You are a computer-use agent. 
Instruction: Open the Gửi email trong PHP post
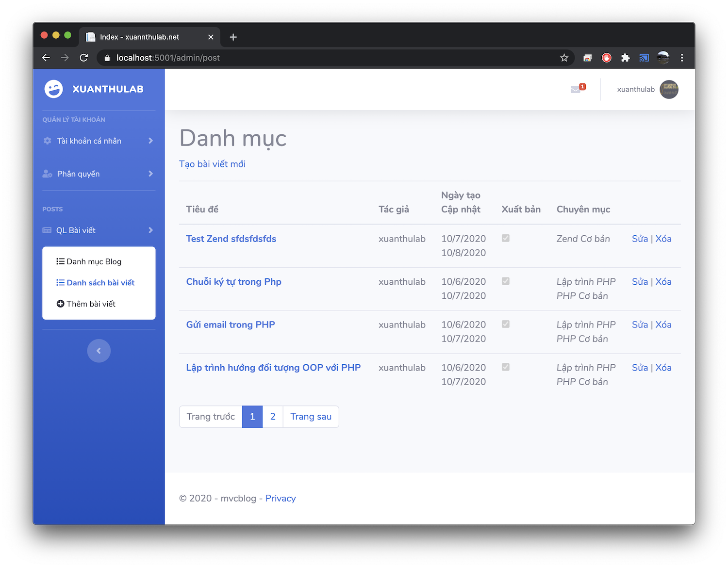tap(231, 325)
